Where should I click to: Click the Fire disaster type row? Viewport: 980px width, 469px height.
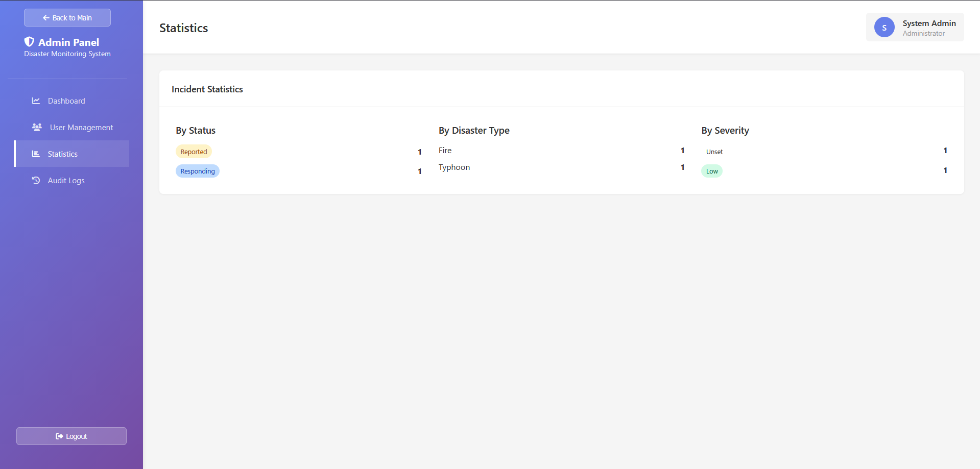tap(561, 151)
